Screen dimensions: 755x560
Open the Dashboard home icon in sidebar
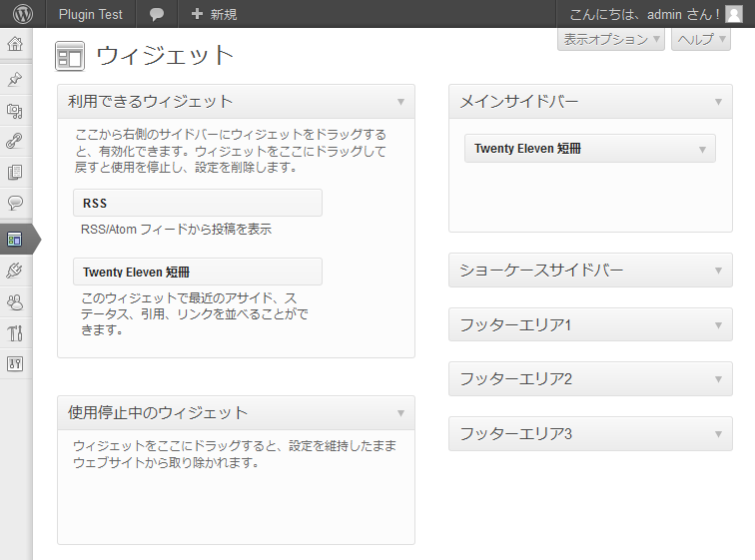[15, 44]
